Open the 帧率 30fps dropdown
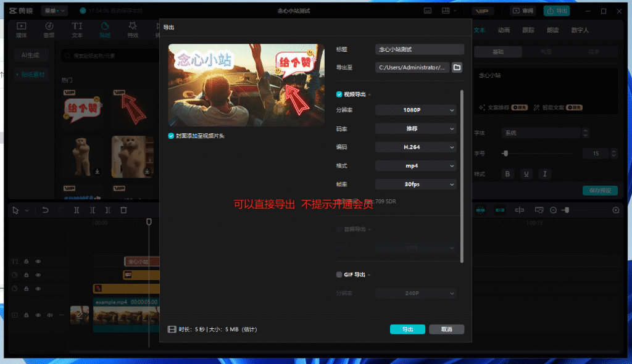 [x=415, y=184]
